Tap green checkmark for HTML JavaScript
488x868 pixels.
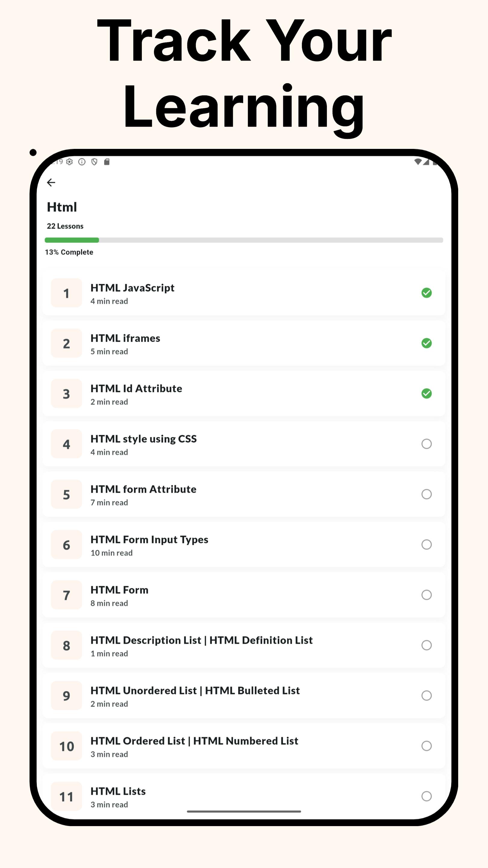[426, 293]
